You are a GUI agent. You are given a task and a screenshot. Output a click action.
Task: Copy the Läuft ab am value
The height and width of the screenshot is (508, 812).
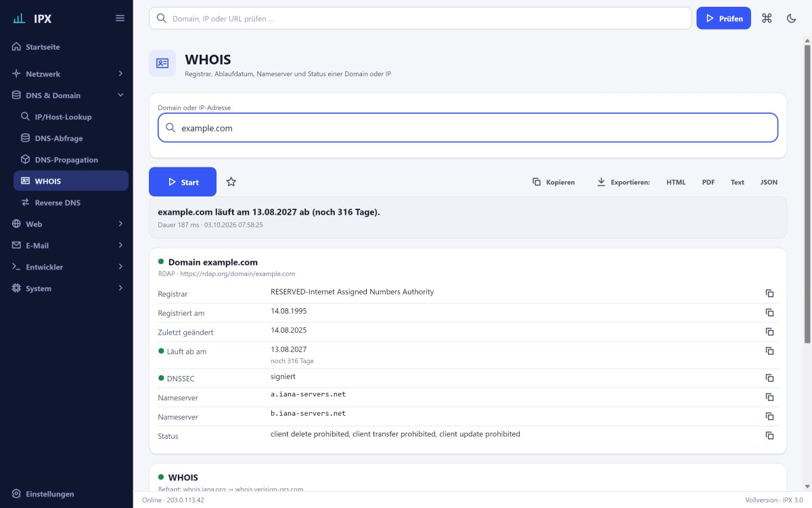(x=769, y=351)
